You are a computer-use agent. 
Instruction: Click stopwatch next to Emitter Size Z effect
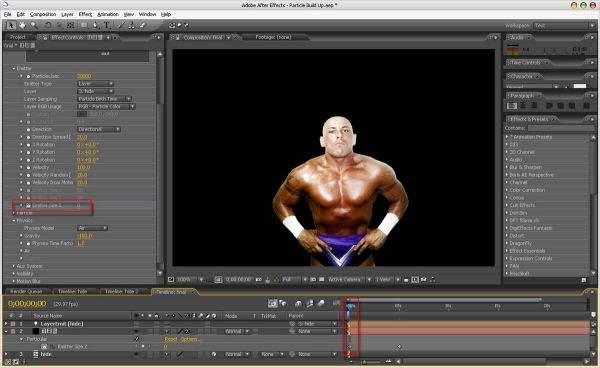(28, 206)
